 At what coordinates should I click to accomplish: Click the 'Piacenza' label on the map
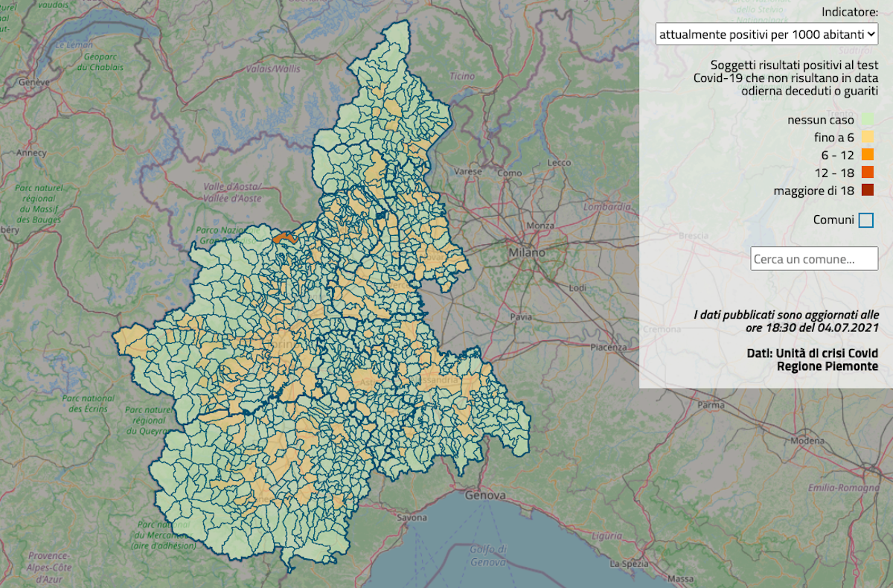click(x=607, y=348)
